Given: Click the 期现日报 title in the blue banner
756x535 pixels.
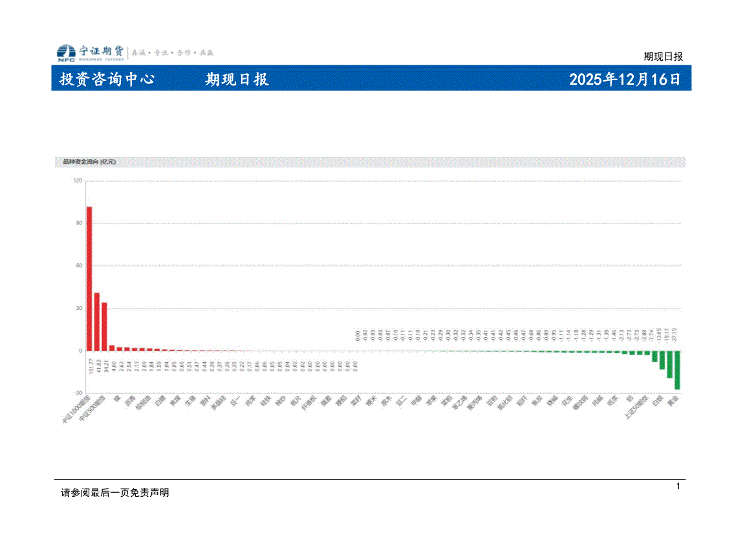Looking at the screenshot, I should click(x=237, y=80).
